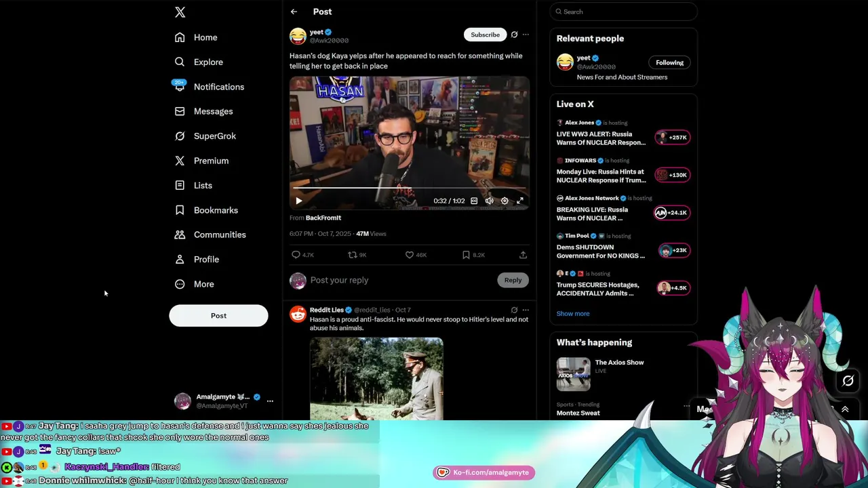
Task: Click the white Post button in the sidebar
Action: click(218, 316)
